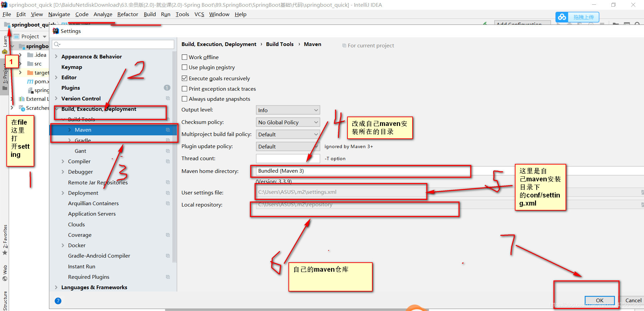Open the Navigate menu

[x=59, y=14]
